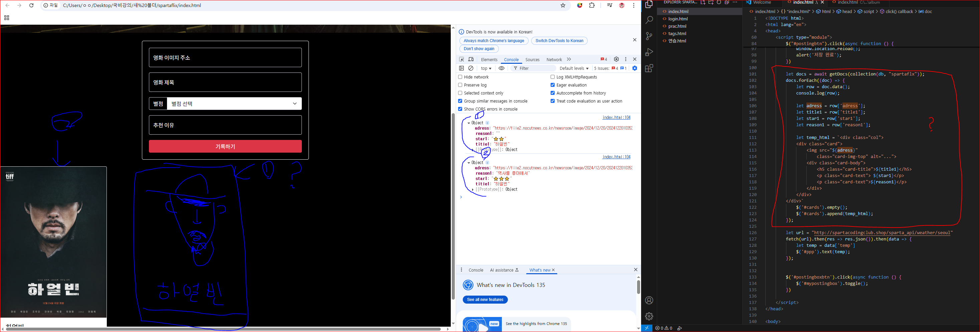
Task: Click the page's horizontal scrollbar
Action: [223, 329]
